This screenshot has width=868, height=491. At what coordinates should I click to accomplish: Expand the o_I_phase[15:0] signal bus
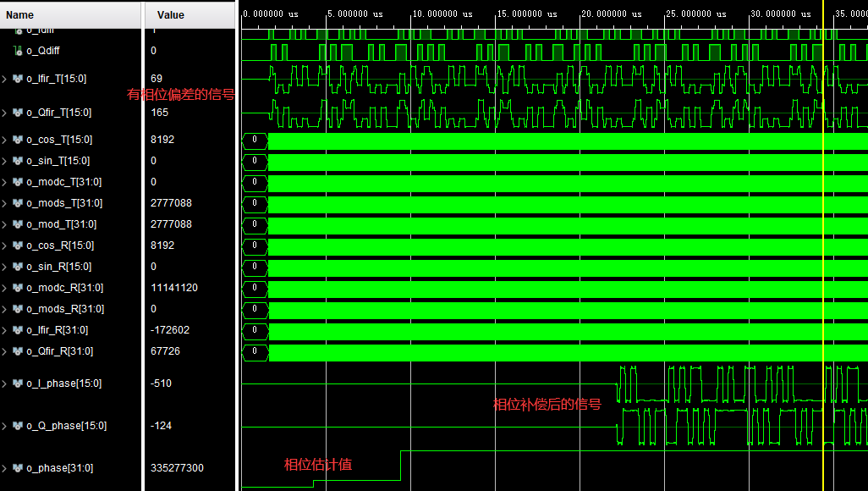point(4,383)
